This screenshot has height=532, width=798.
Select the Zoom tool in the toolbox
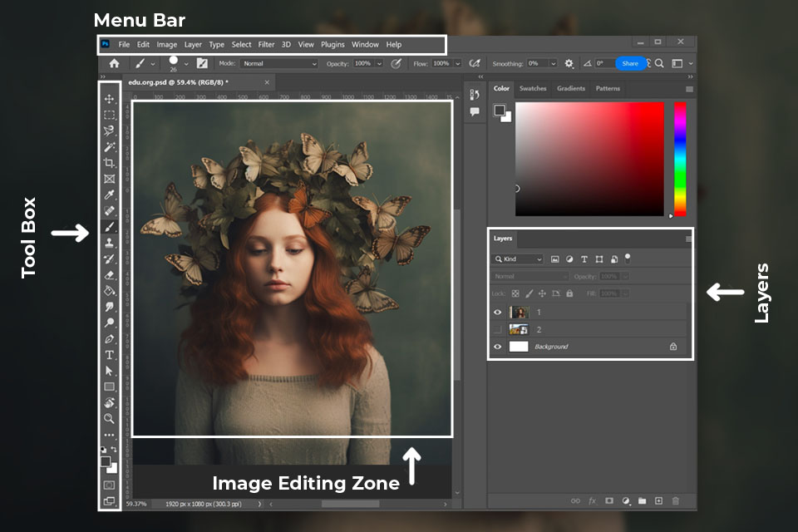coord(109,418)
